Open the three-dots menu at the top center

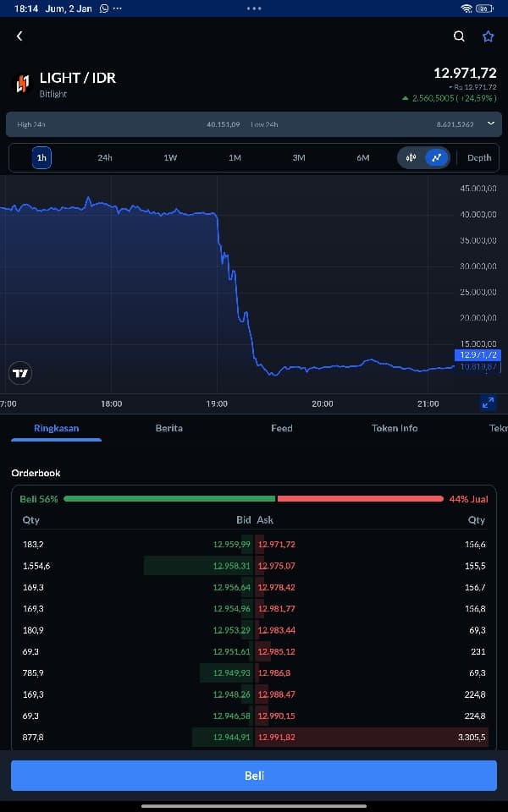pyautogui.click(x=254, y=8)
